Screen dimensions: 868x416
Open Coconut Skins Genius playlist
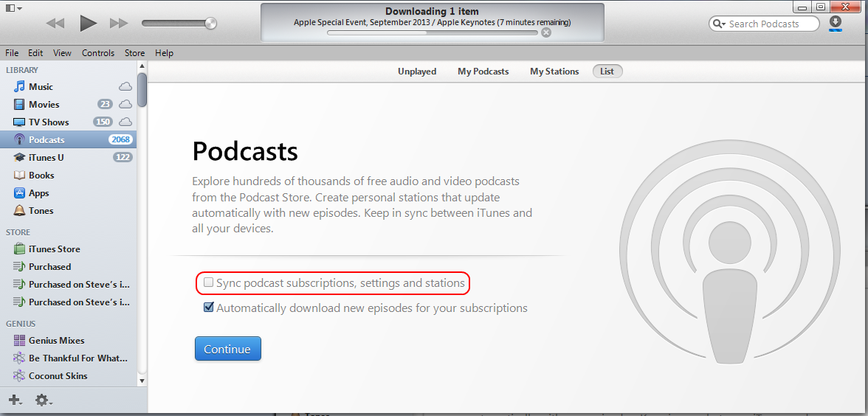click(x=68, y=376)
